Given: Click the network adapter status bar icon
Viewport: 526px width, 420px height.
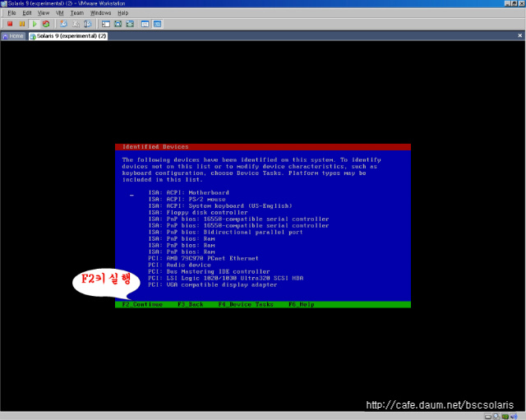Looking at the screenshot, I should 505,417.
